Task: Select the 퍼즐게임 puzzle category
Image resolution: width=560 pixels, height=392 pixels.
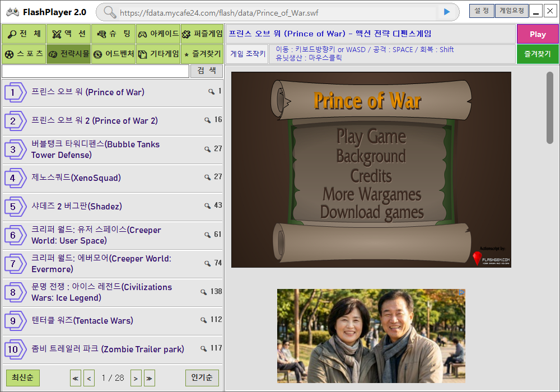Action: click(202, 34)
